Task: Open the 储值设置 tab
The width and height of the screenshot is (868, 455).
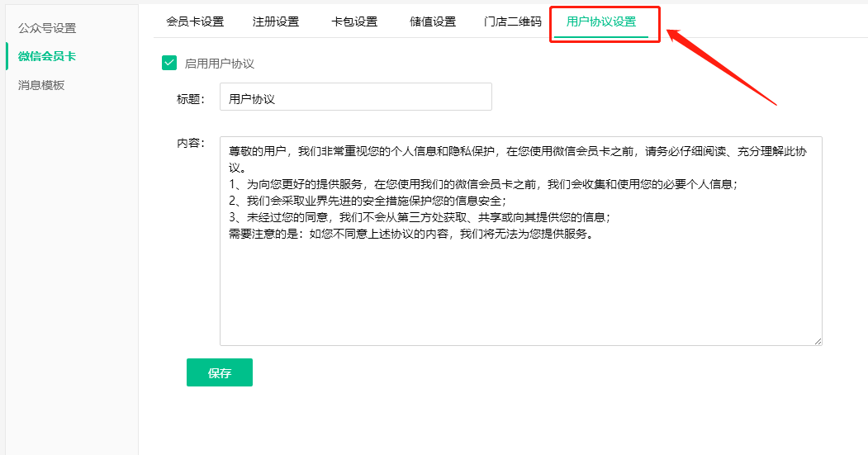Action: (433, 21)
